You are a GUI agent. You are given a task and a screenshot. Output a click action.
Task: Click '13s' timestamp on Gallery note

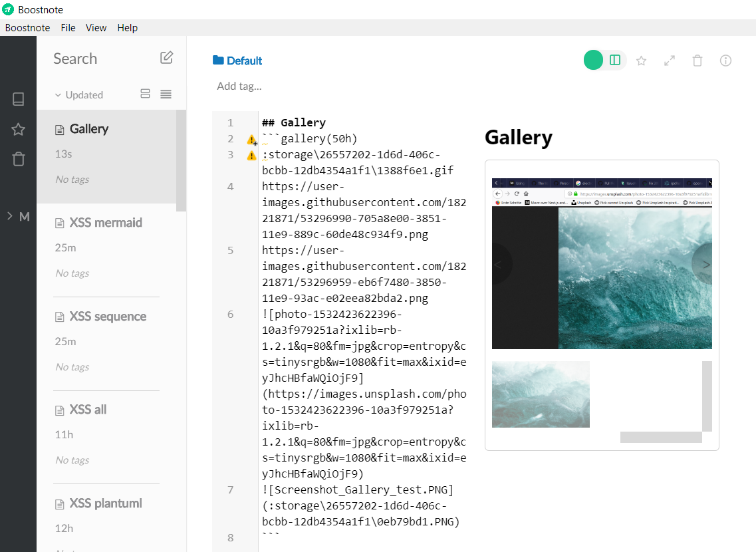tap(63, 154)
